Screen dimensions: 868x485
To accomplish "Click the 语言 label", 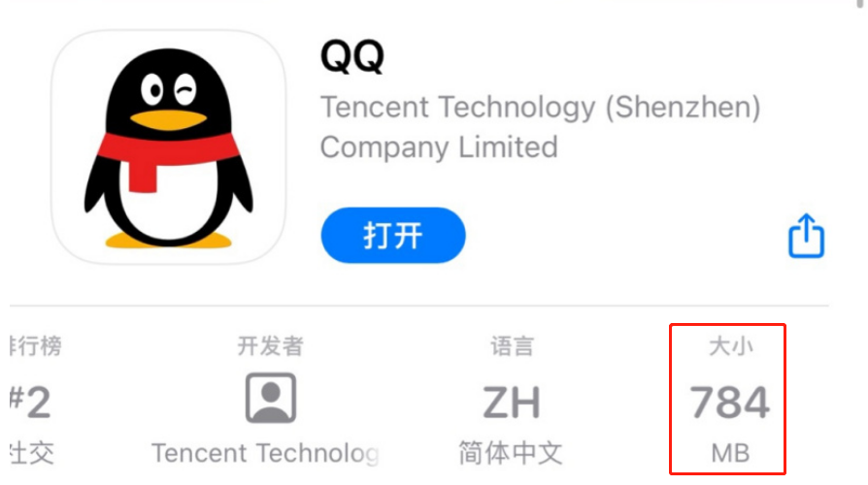I will point(512,346).
